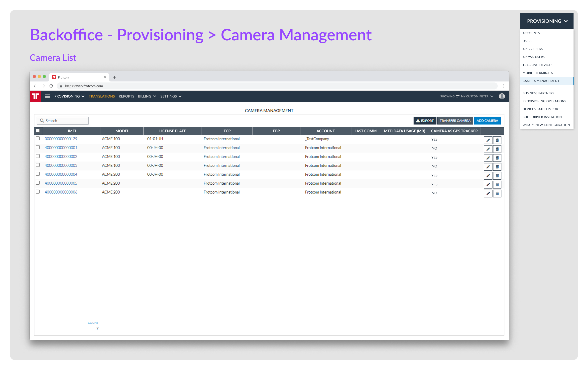Expand the Provisioning dropdown in the navbar
Image resolution: width=588 pixels, height=370 pixels.
click(x=69, y=96)
